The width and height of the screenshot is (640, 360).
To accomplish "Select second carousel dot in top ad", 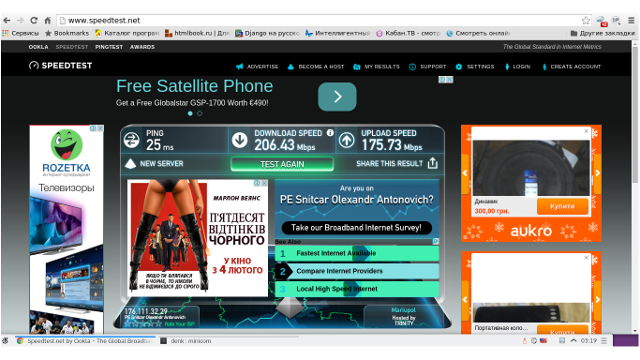I will [200, 113].
